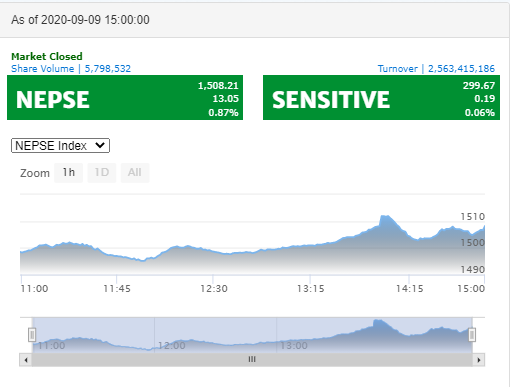Click the Market Closed status text

[x=47, y=56]
